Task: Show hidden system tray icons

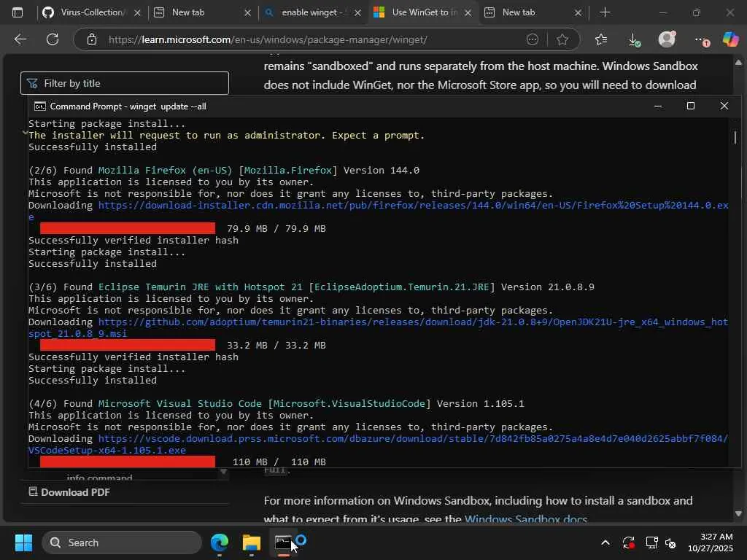Action: pos(605,542)
